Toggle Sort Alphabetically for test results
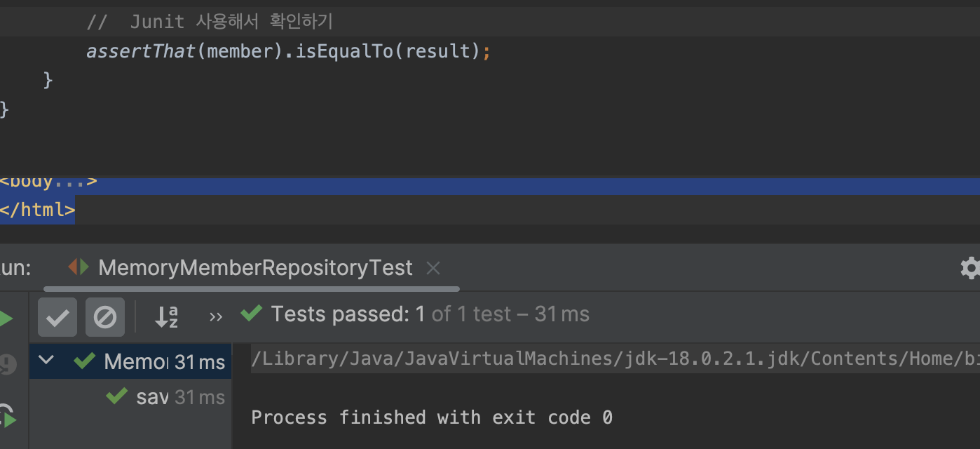 point(166,317)
